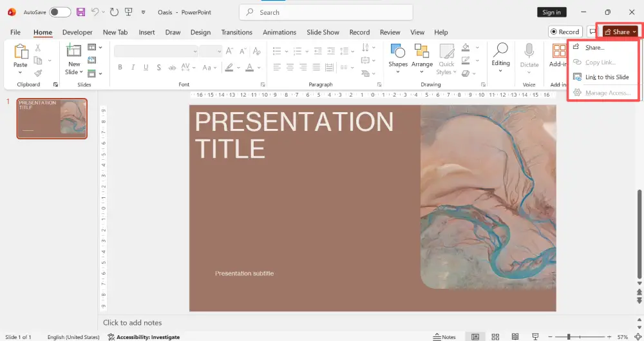
Task: Expand the Paste options arrow
Action: click(x=20, y=73)
